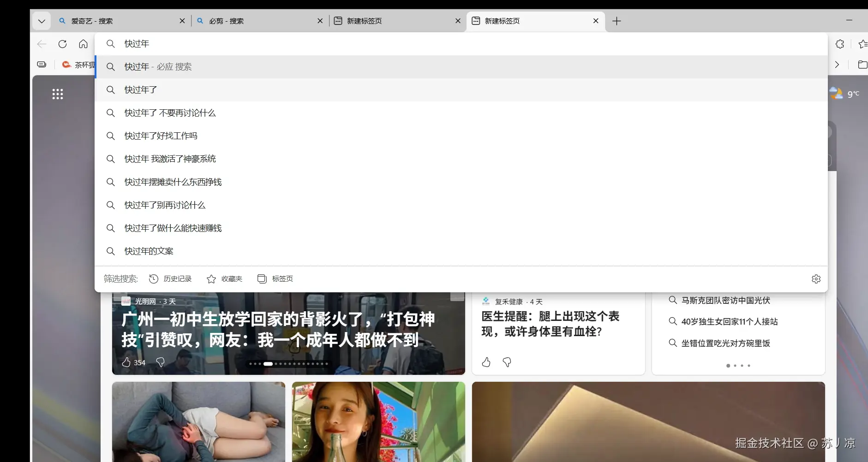Open search suggestion settings gear
The height and width of the screenshot is (462, 868).
(816, 279)
